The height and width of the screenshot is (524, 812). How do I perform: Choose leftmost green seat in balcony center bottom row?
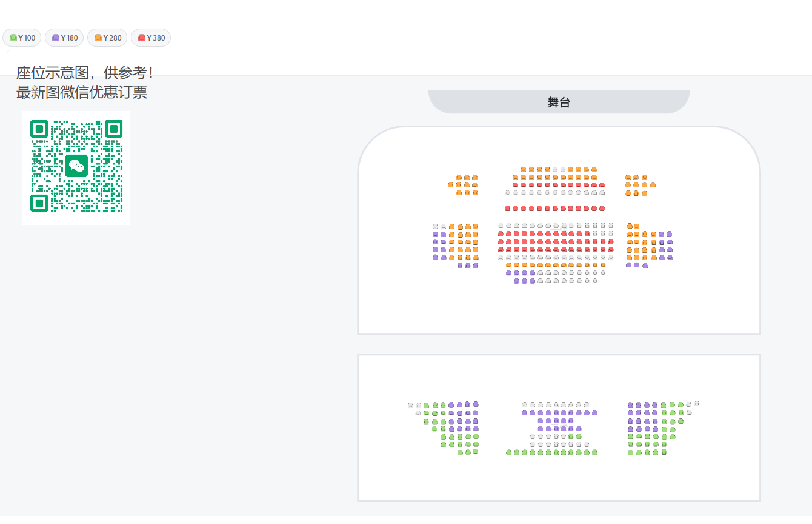tap(508, 452)
